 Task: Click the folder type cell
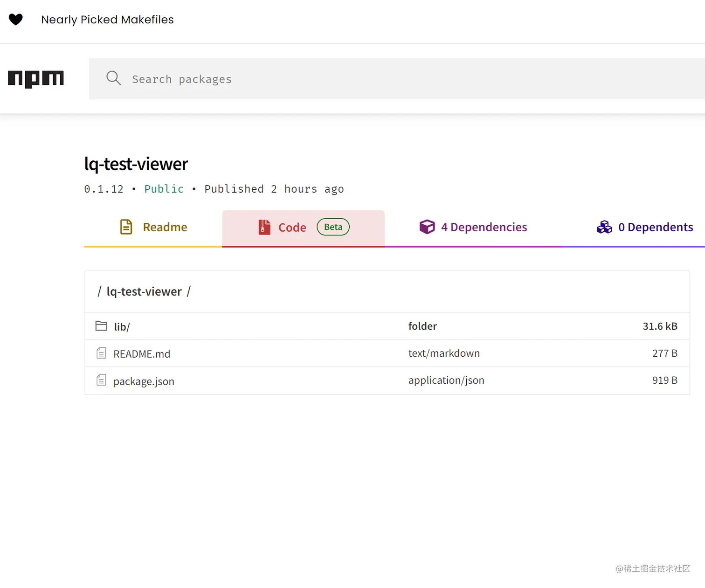coord(422,326)
